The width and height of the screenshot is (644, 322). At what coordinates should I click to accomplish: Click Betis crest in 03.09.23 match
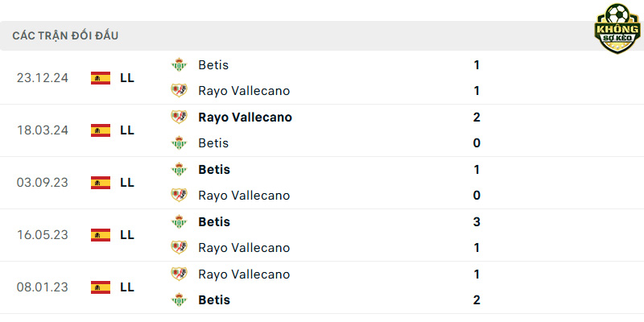point(179,169)
